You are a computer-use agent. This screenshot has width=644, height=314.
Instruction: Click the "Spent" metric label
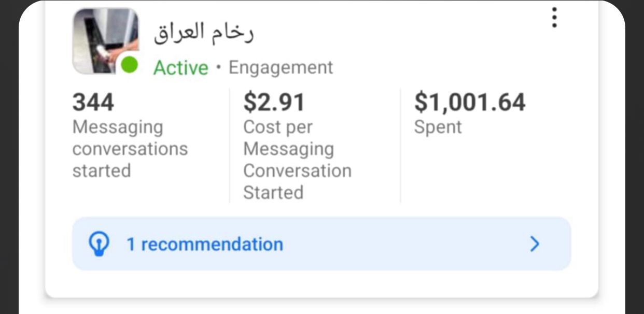438,127
